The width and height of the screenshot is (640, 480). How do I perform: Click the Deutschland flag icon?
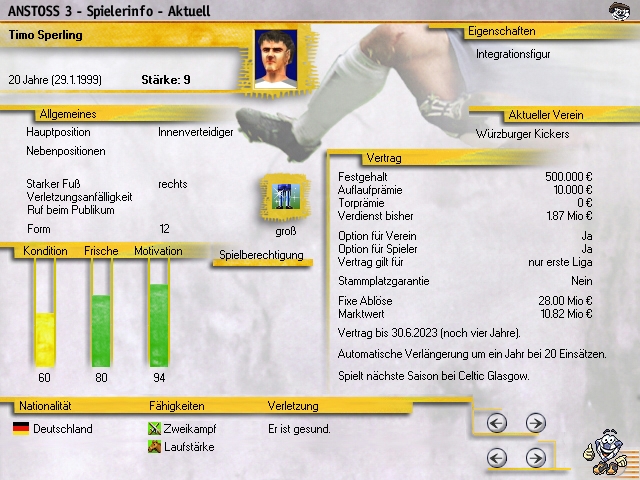click(21, 429)
